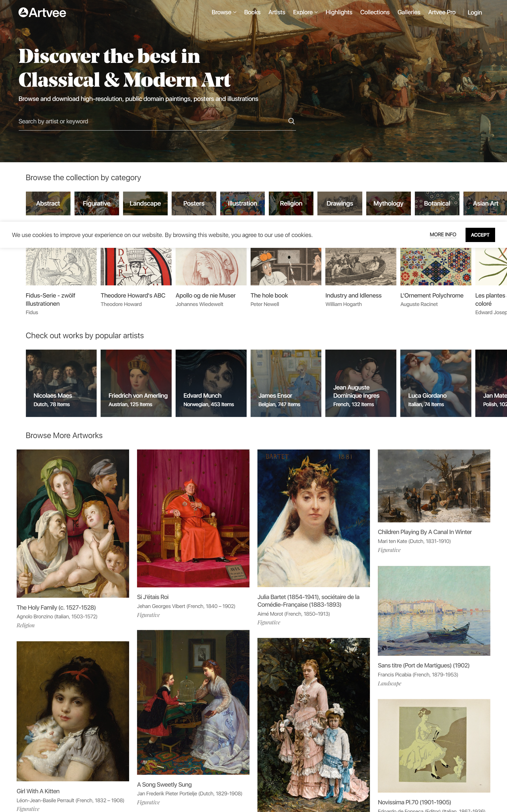Click author name William Hogarth
The width and height of the screenshot is (507, 812).
343,304
